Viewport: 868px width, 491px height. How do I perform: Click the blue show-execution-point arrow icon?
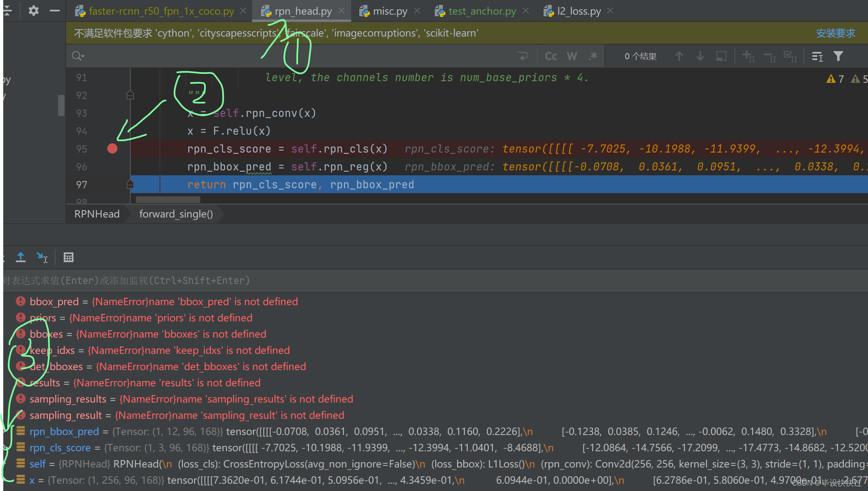(x=42, y=257)
